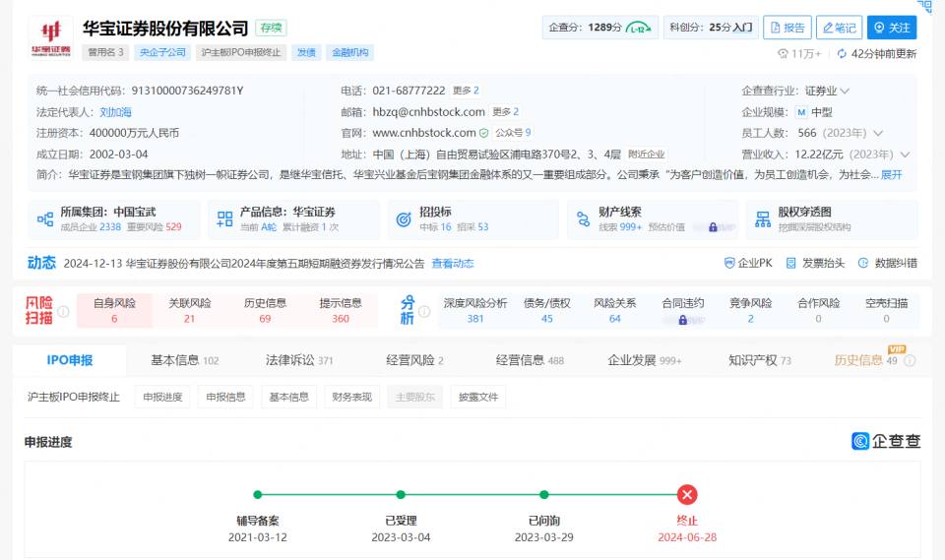Viewport: 945px width, 560px height.
Task: Open 查看动态 link
Action: (453, 264)
